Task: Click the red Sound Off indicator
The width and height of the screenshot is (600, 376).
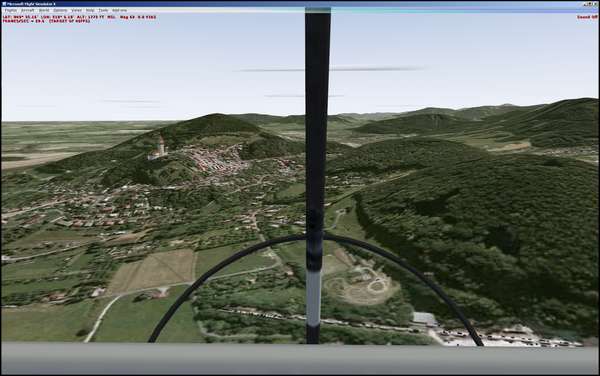Action: click(587, 17)
